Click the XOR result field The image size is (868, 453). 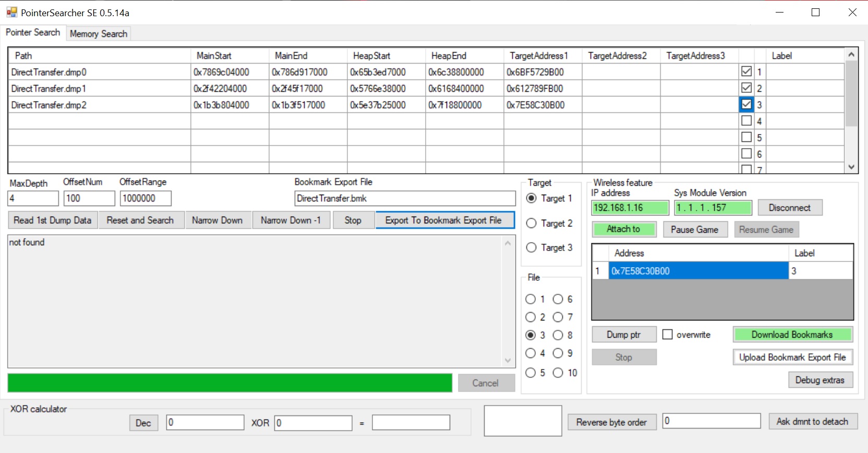pos(411,423)
